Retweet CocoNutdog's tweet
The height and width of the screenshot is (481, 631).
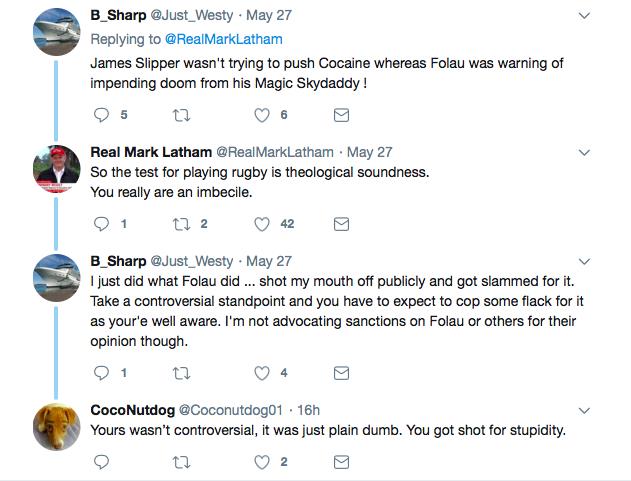click(181, 462)
